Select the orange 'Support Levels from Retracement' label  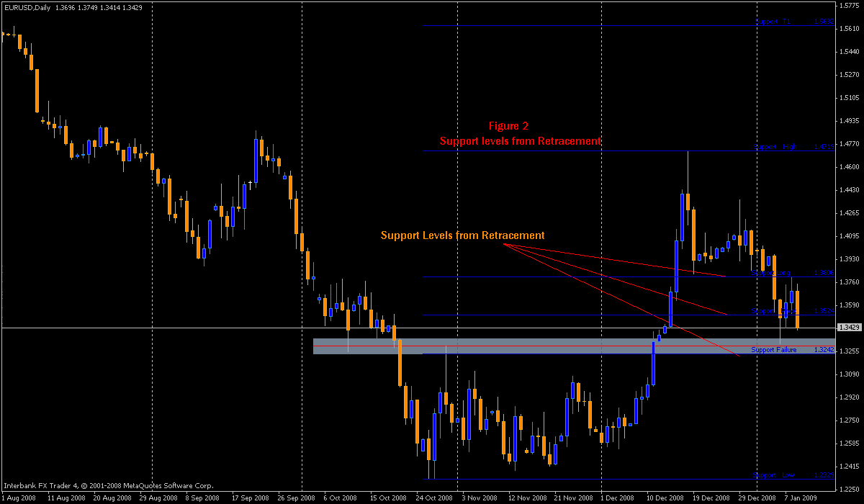coord(462,235)
